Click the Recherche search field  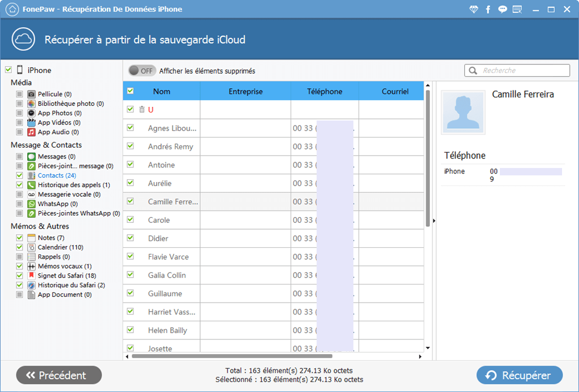517,70
